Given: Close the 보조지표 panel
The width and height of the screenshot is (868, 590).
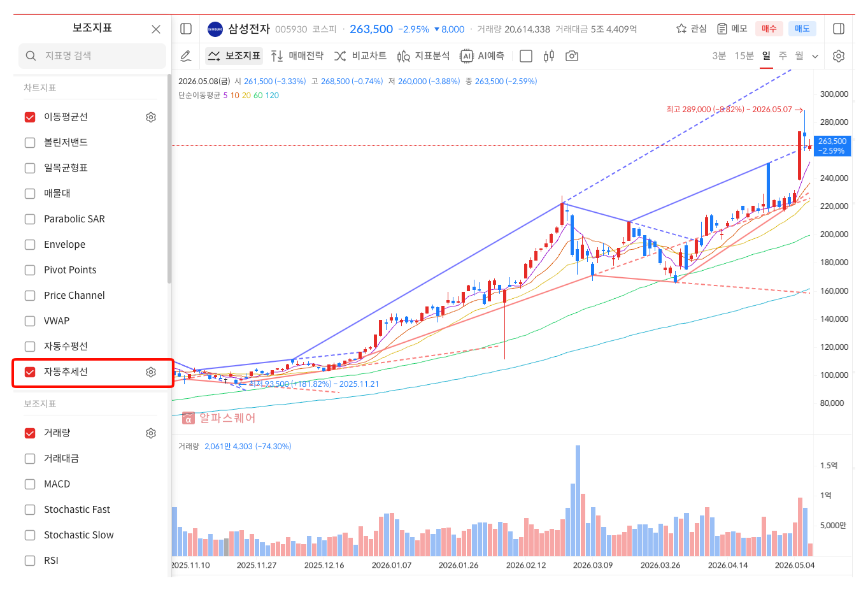Looking at the screenshot, I should tap(156, 29).
